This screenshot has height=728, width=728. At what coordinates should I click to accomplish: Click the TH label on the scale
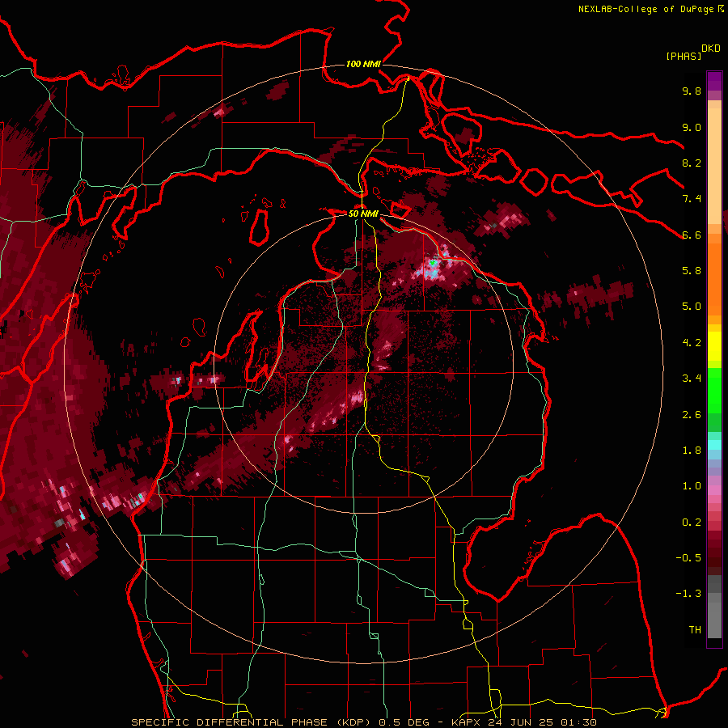pos(695,630)
